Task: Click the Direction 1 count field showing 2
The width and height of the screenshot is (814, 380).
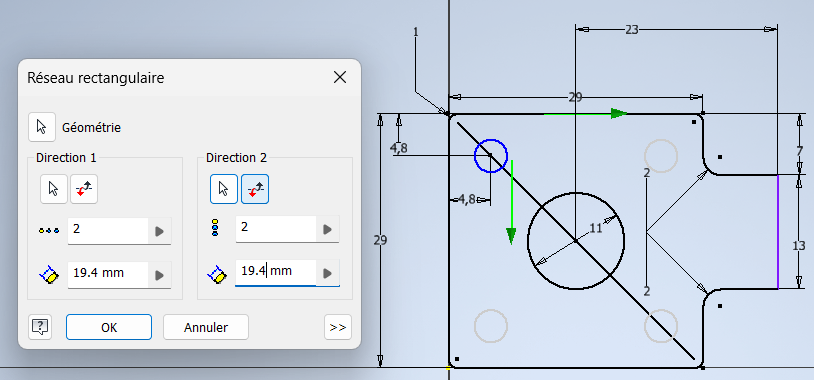Action: (108, 230)
